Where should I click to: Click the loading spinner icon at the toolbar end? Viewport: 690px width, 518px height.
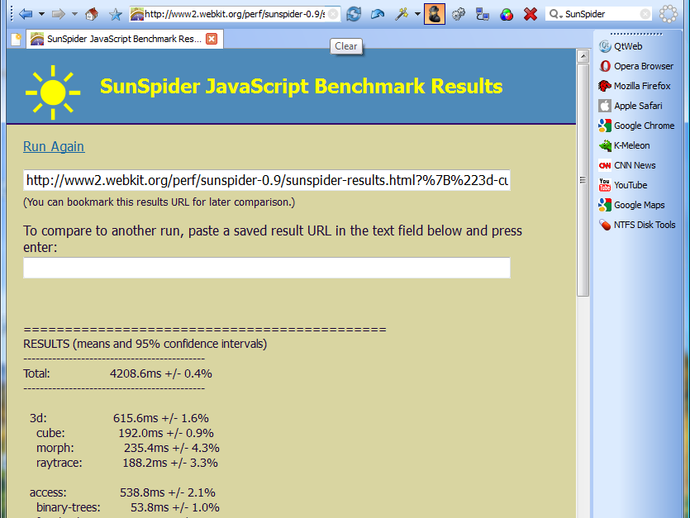pos(668,14)
